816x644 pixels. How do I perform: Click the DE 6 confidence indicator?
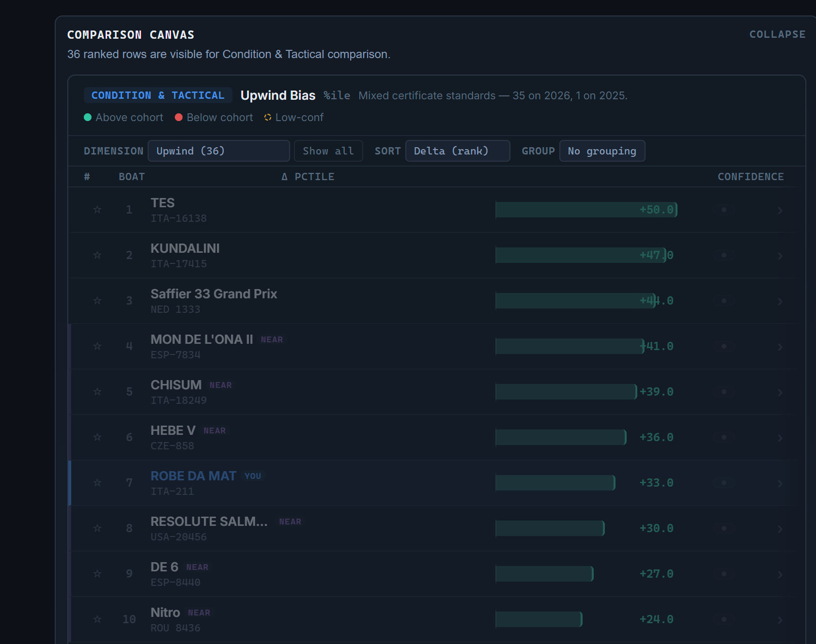724,574
